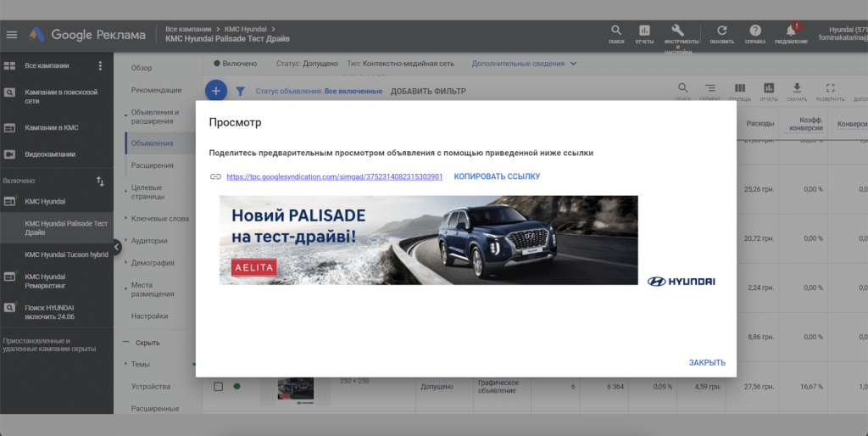Click КОПИРОВАТЬ ССЫЛКУ button
Image resolution: width=868 pixels, height=436 pixels.
coord(497,176)
